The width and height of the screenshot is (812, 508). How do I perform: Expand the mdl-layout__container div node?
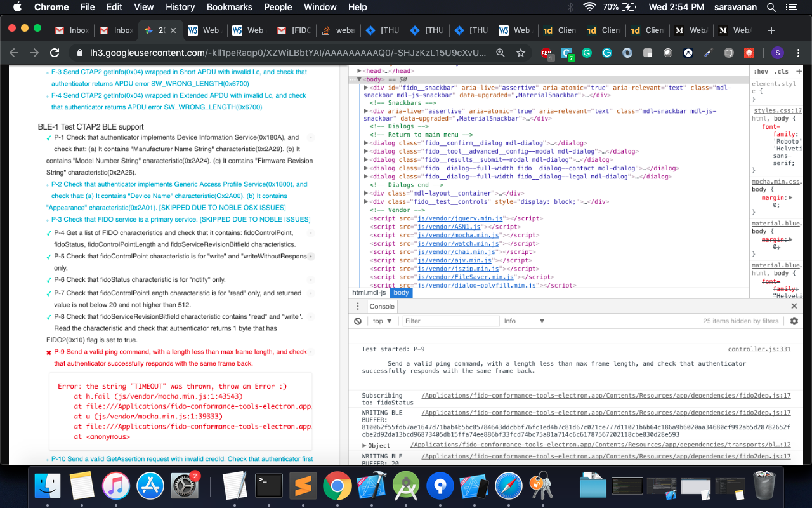pos(367,193)
